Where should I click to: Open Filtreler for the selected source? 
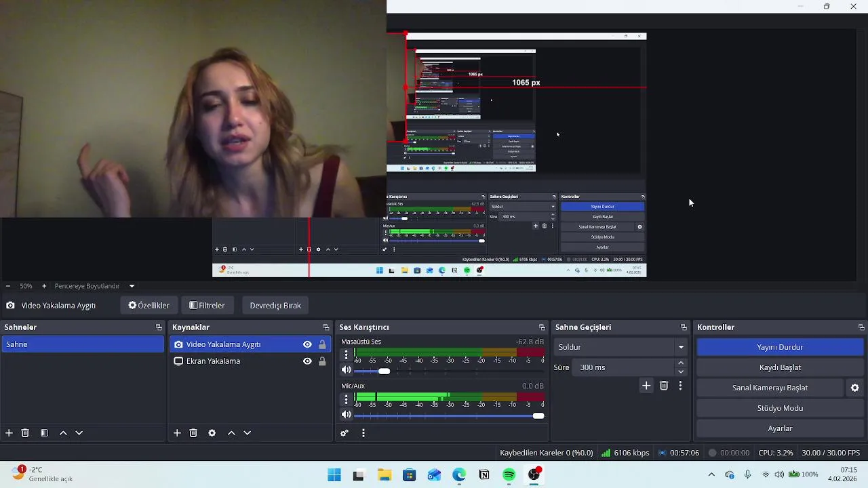point(207,306)
